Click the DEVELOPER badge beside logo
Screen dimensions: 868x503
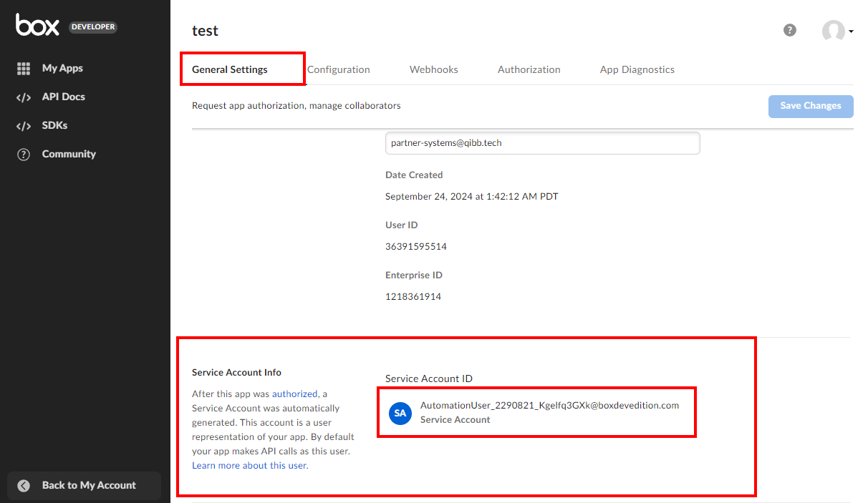click(x=92, y=27)
